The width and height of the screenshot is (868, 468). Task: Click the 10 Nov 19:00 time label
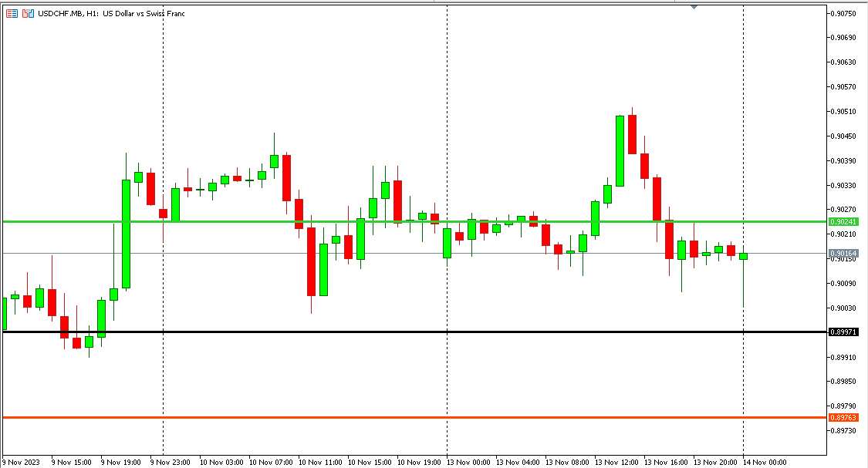(419, 463)
